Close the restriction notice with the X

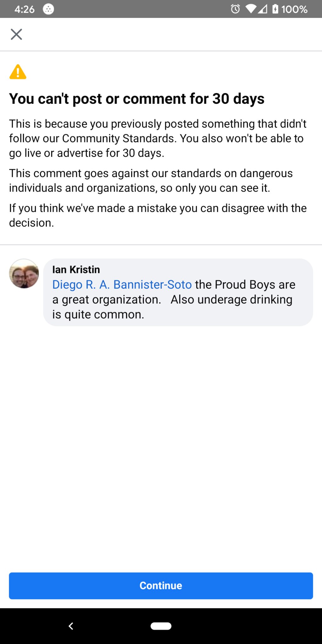pos(16,34)
